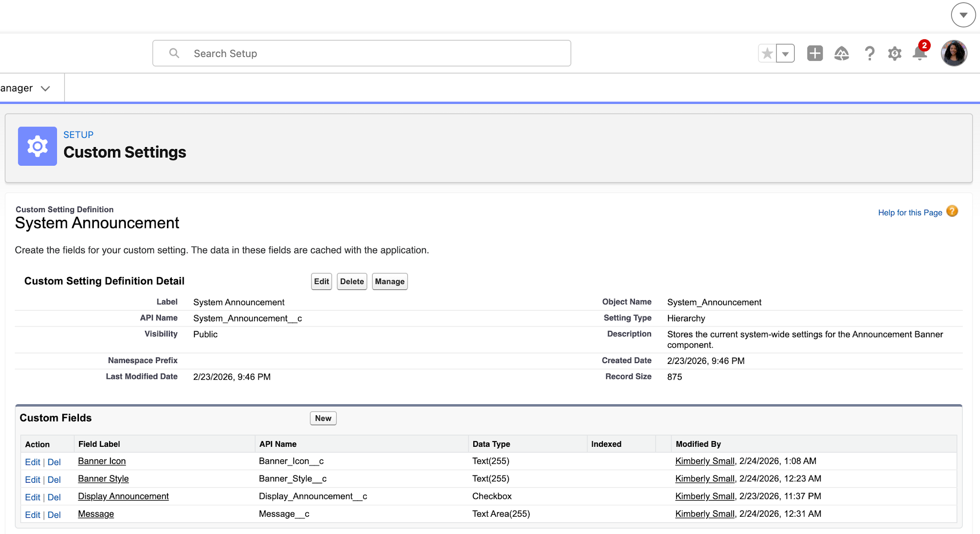Viewport: 980px width, 534px height.
Task: Click the global actions plus icon
Action: click(814, 53)
